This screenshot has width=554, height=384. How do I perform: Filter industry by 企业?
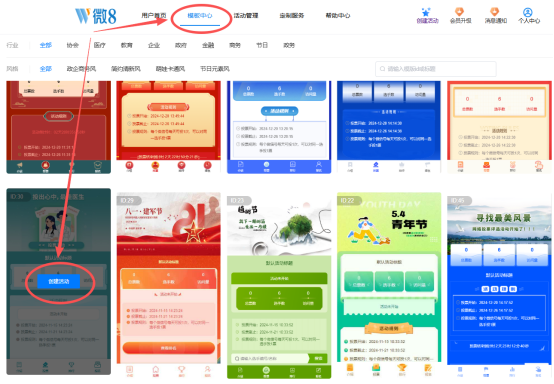click(154, 45)
